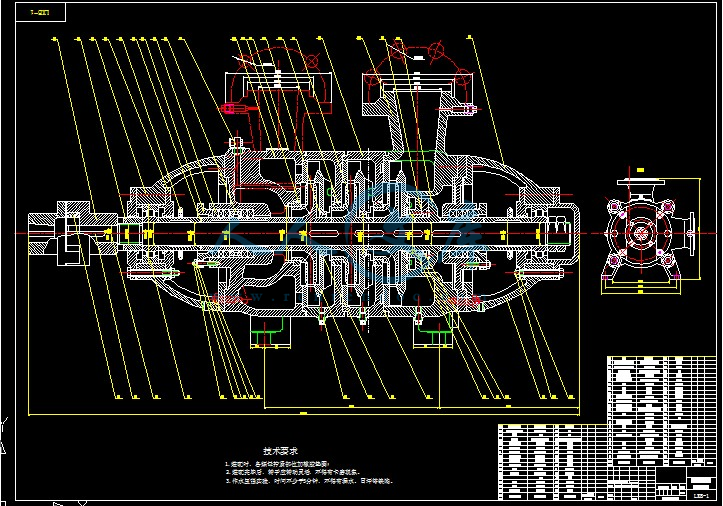
Task: Select the 技术要求 heading text
Action: click(280, 451)
